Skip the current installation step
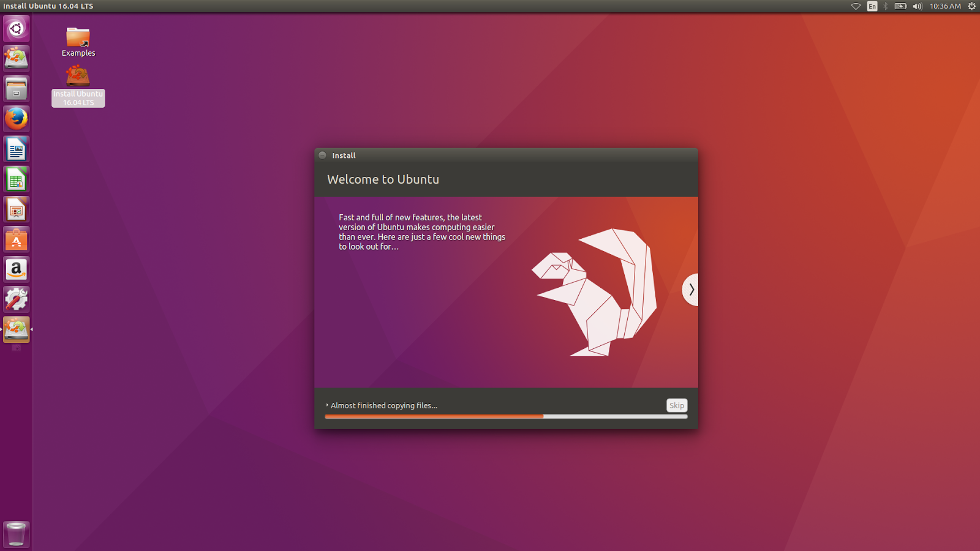 click(677, 405)
